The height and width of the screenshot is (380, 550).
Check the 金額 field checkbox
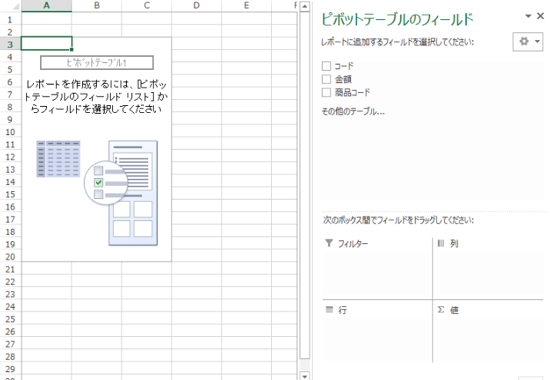click(x=326, y=79)
